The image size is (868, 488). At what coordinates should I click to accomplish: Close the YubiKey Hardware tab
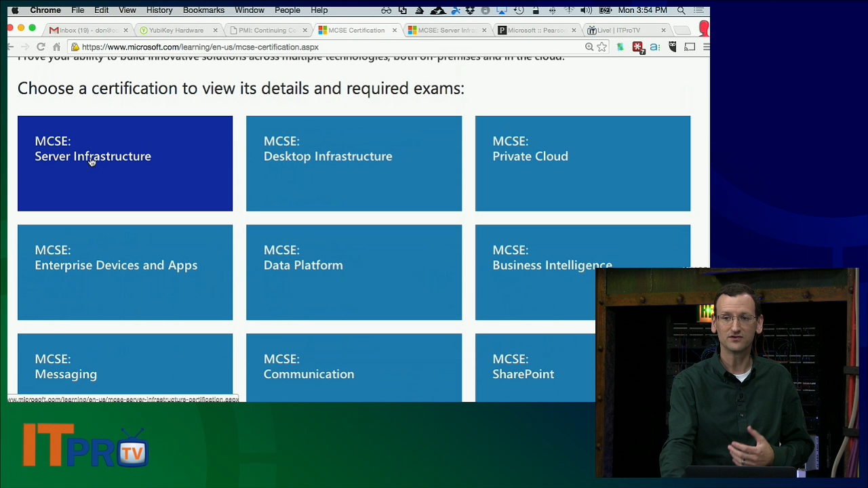215,30
